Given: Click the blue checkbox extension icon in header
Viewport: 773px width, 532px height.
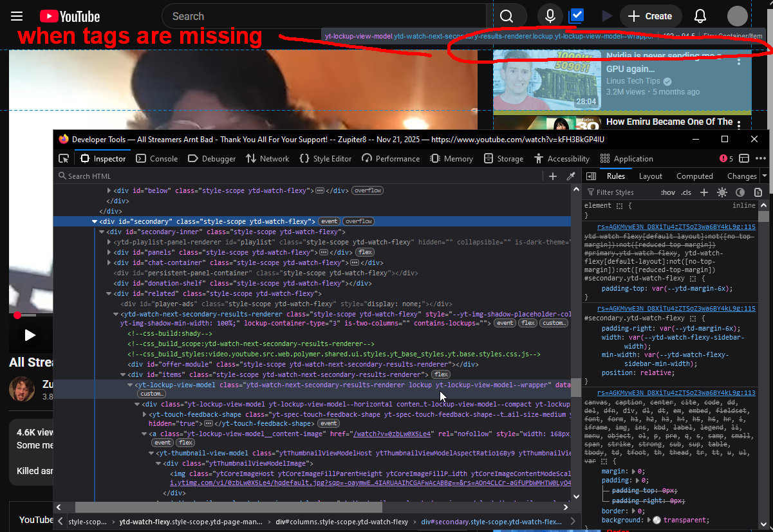Looking at the screenshot, I should click(x=576, y=15).
